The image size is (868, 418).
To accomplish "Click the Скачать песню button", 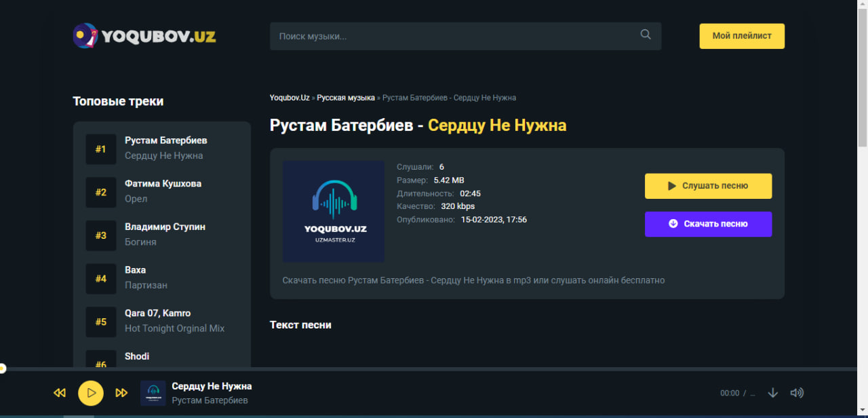I will click(708, 224).
